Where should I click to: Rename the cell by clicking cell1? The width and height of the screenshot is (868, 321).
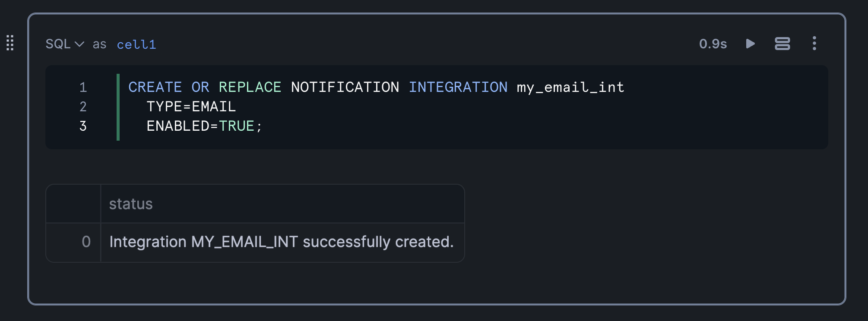136,44
